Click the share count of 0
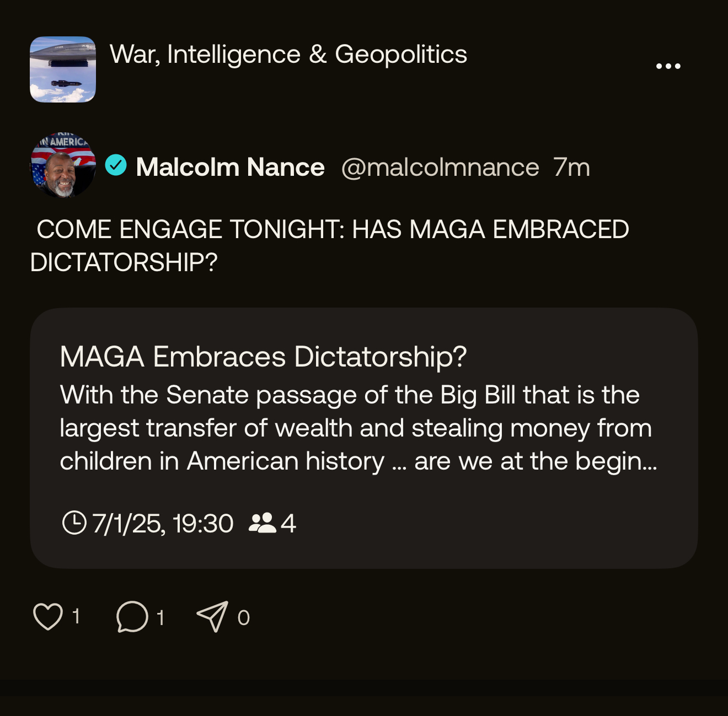Image resolution: width=728 pixels, height=716 pixels. click(243, 618)
